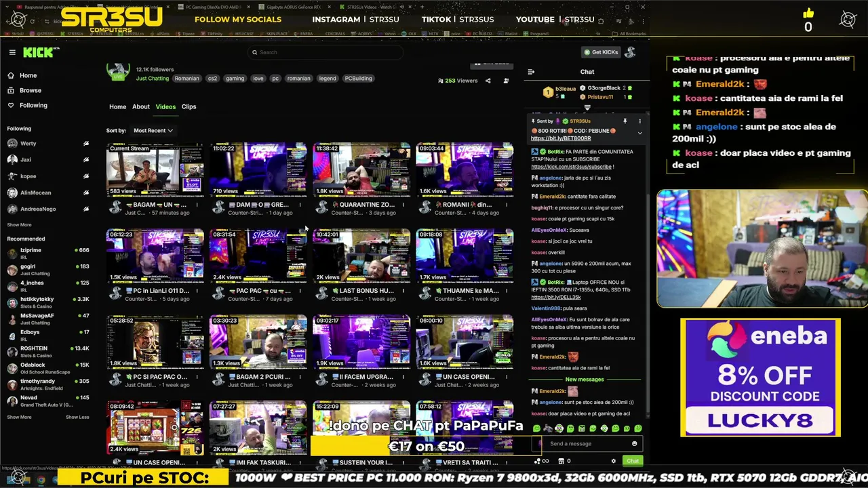The image size is (868, 488).
Task: Toggle offline icon beside kopee
Action: pos(86,176)
